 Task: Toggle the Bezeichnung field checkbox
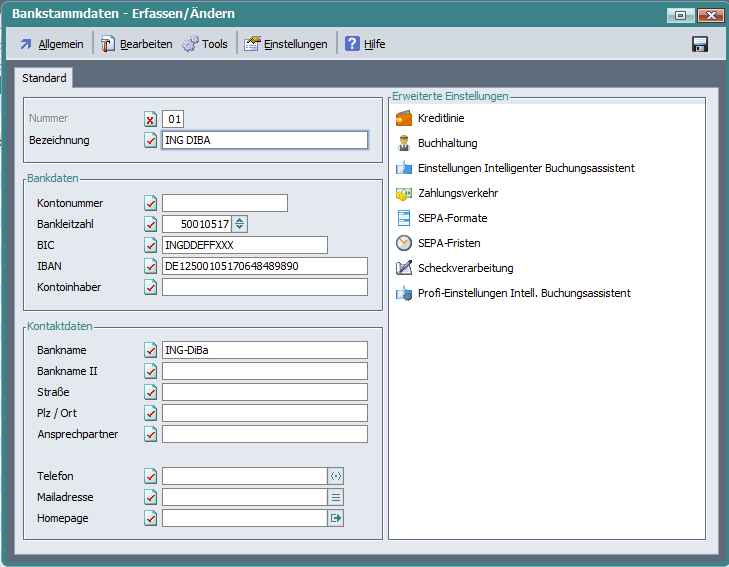point(151,140)
